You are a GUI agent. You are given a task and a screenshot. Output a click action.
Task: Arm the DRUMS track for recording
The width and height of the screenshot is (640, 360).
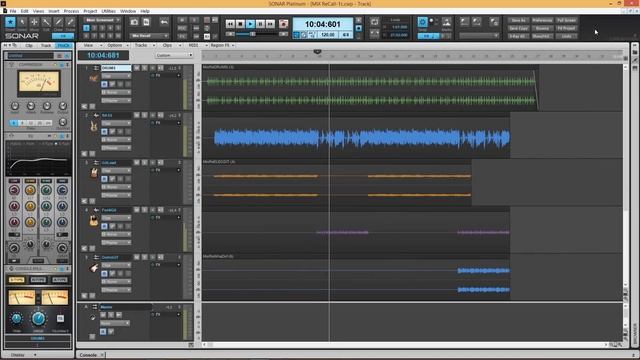click(152, 68)
